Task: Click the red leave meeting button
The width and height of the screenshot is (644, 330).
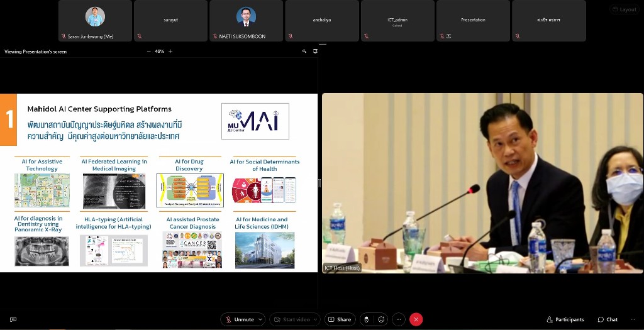Action: 416,319
